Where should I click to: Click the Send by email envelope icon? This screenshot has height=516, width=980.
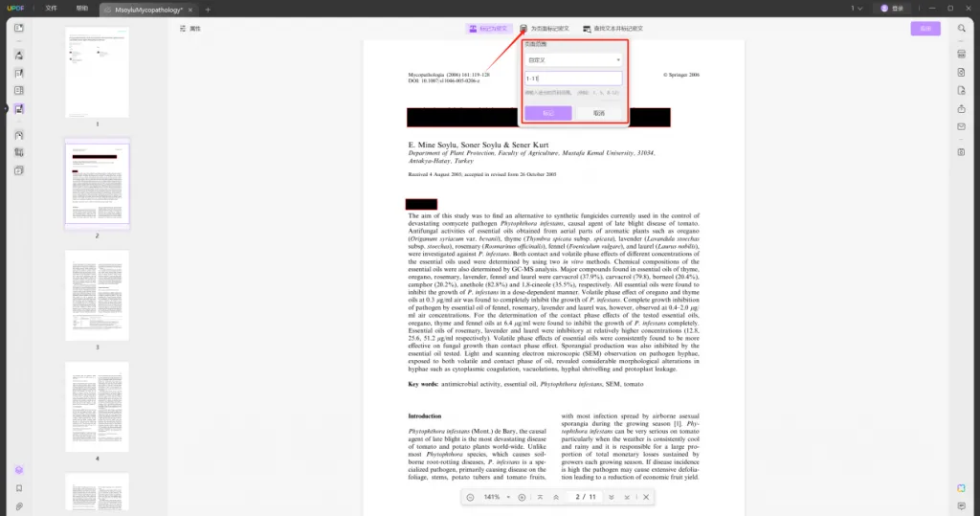961,126
